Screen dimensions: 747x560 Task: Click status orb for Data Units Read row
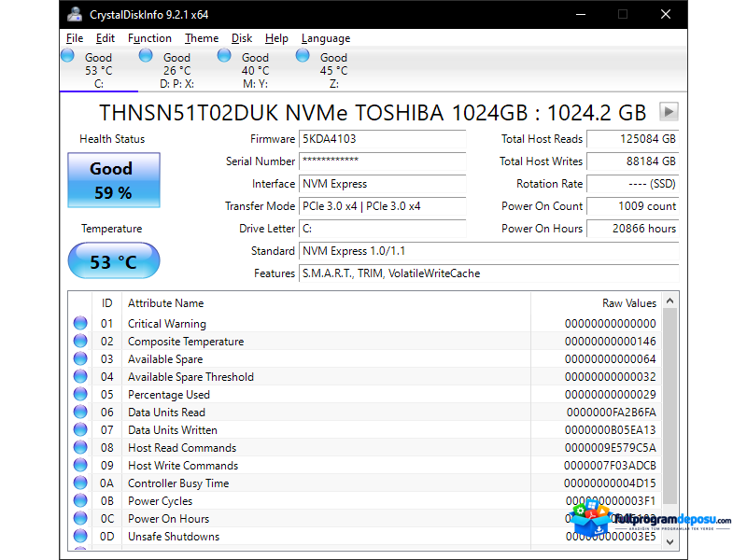point(80,412)
